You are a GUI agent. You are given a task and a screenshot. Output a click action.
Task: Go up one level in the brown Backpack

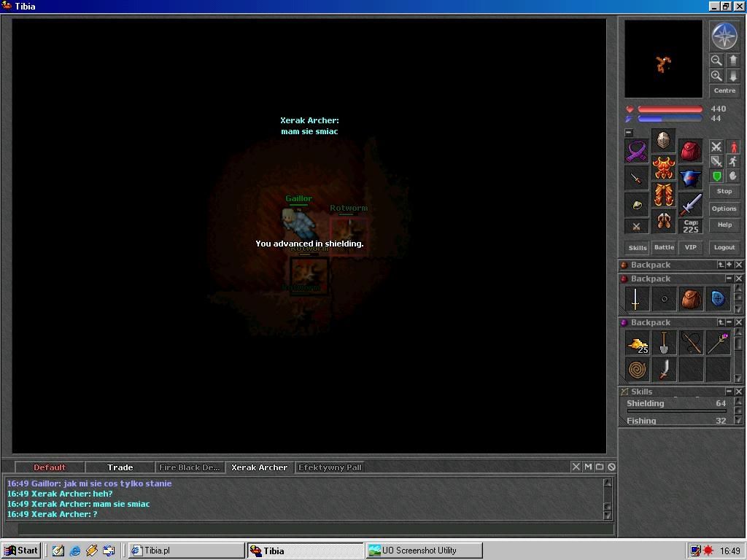point(721,265)
